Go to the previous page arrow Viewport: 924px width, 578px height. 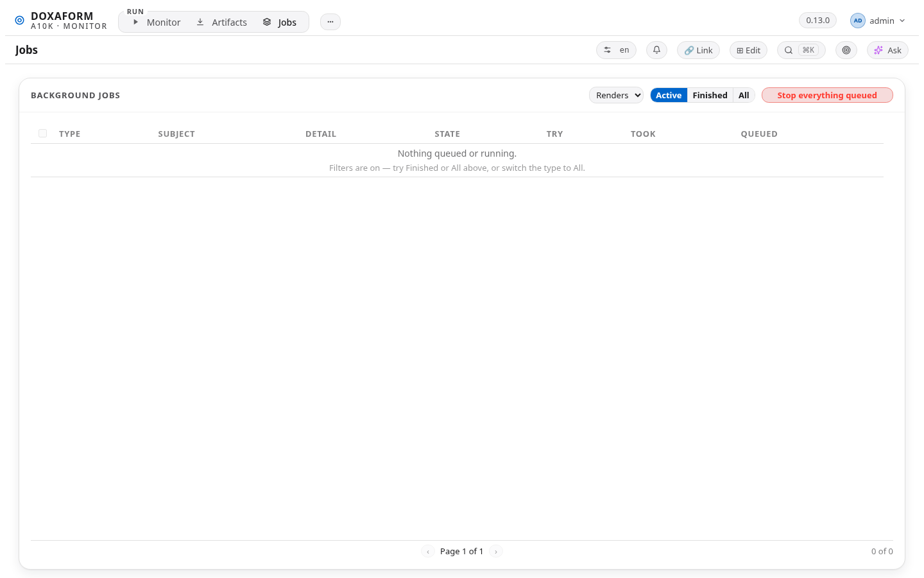click(x=428, y=551)
